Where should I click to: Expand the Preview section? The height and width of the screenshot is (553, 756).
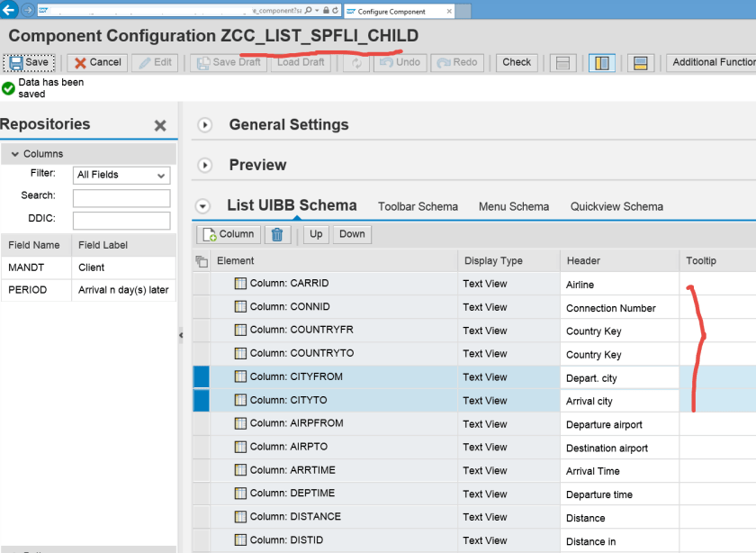pos(205,166)
